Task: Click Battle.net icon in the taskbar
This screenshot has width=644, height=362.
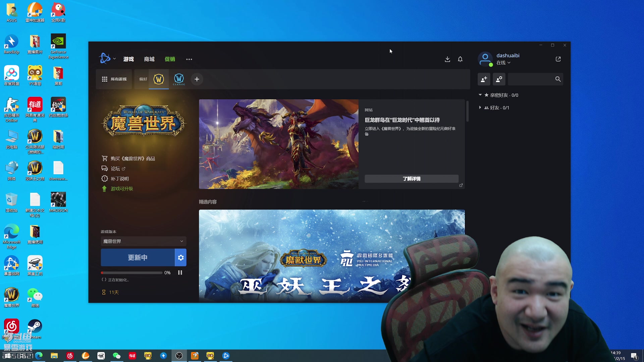Action: 226,356
